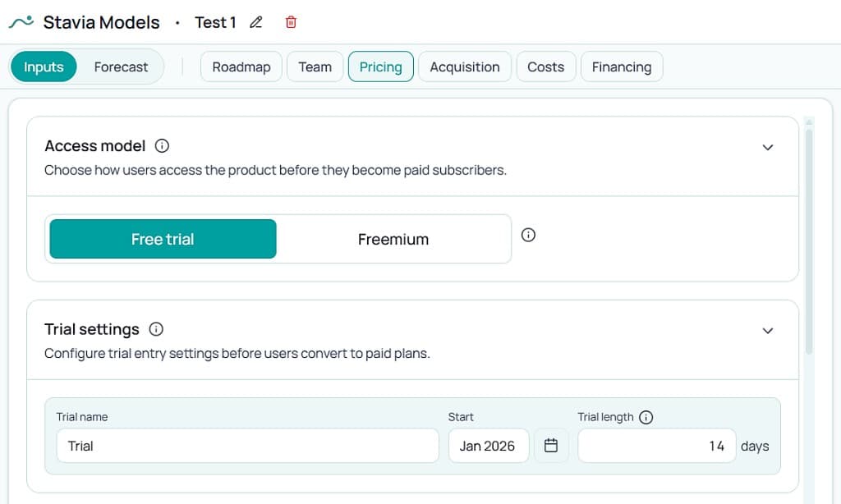
Task: Keep Free trial selected in the access switch
Action: (x=162, y=239)
